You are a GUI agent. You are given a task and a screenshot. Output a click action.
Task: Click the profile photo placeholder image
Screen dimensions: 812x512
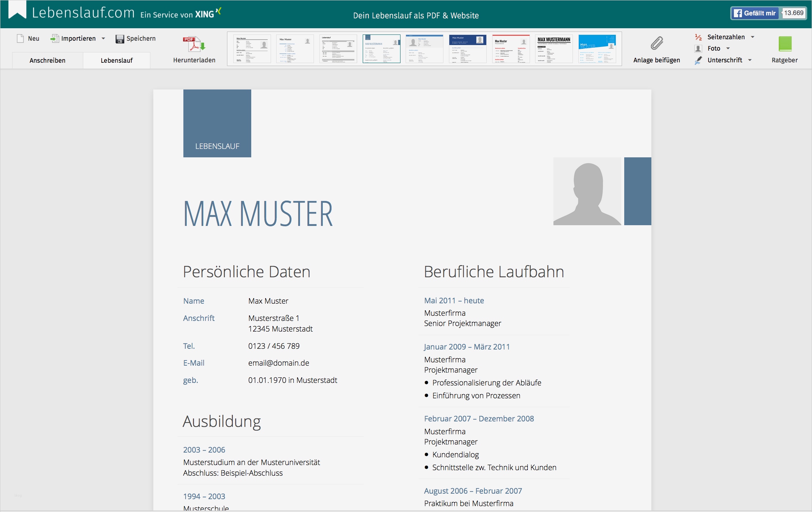point(587,191)
